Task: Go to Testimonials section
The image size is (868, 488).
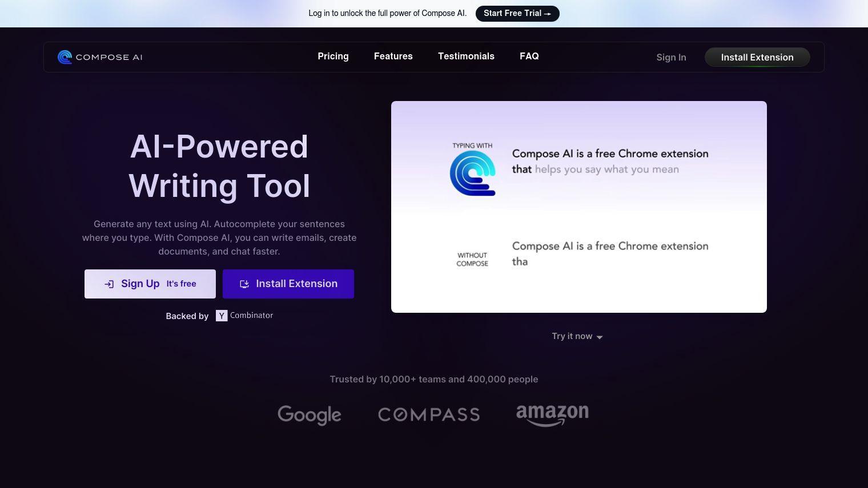Action: (x=466, y=57)
